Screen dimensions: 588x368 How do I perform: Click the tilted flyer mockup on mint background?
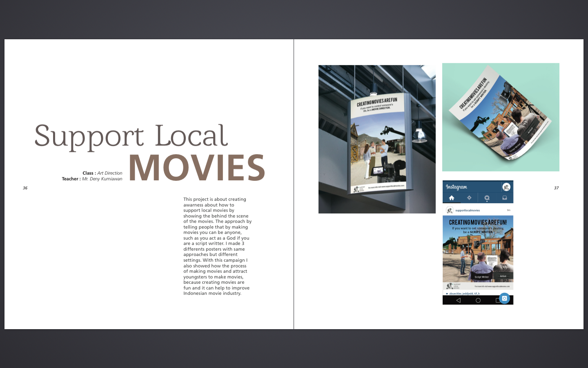[501, 117]
